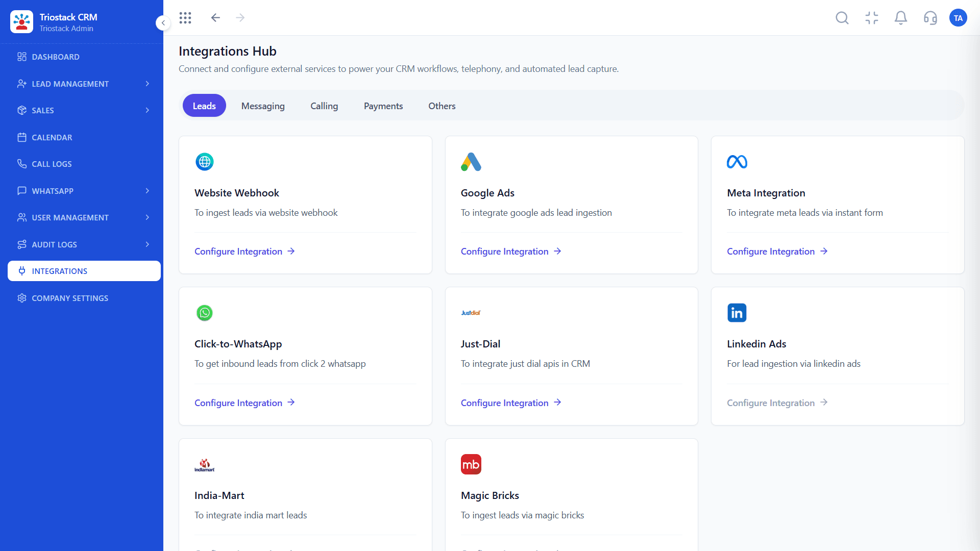Click the Google Ads logo icon
980x551 pixels.
(471, 162)
